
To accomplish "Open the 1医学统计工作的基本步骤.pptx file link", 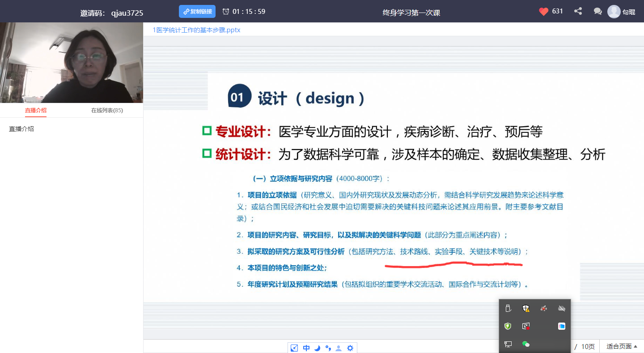I will (196, 30).
